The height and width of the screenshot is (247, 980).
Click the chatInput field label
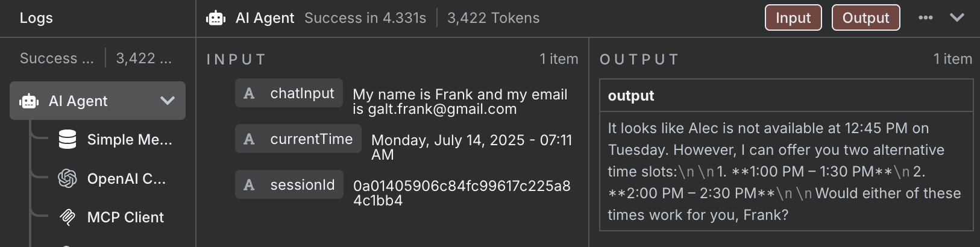(302, 93)
